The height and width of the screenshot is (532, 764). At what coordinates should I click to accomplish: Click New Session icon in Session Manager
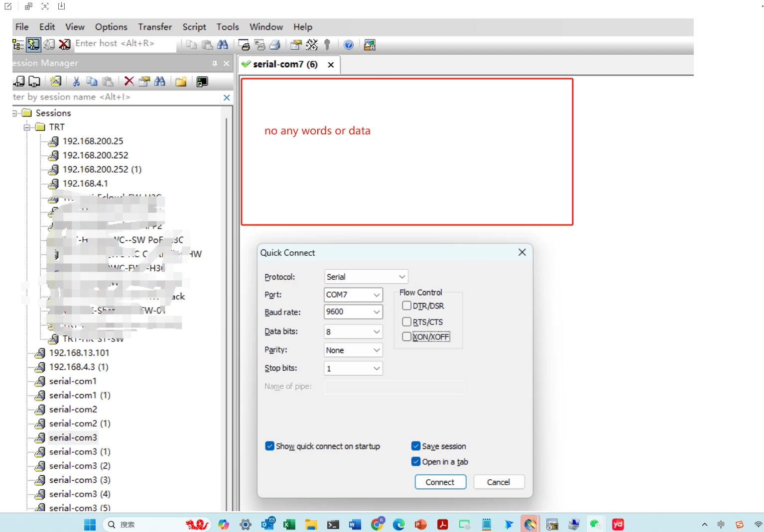click(x=56, y=81)
